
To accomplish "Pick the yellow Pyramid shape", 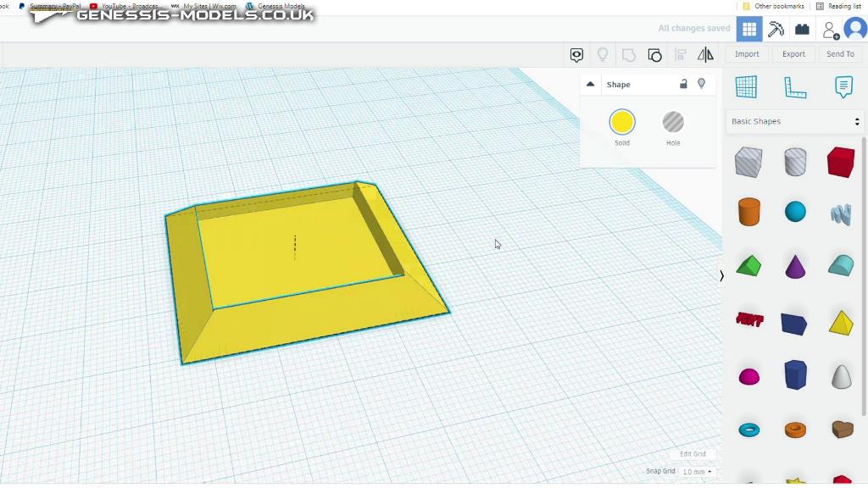I will point(841,323).
